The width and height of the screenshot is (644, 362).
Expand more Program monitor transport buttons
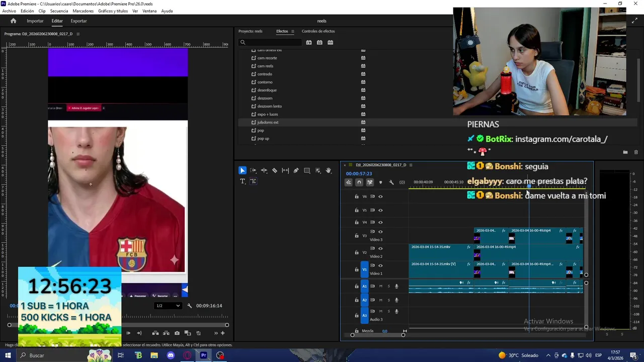point(216,333)
